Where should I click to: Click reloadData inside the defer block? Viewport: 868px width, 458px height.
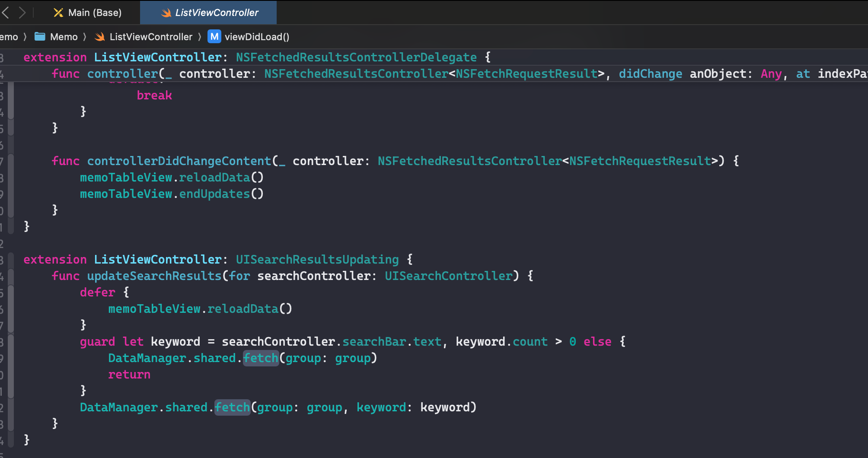243,309
